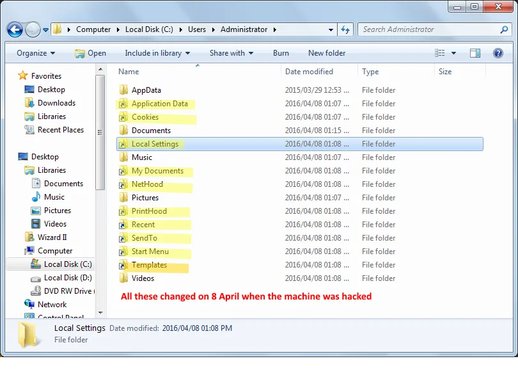Select the Documents folder in the file list

tap(145, 130)
